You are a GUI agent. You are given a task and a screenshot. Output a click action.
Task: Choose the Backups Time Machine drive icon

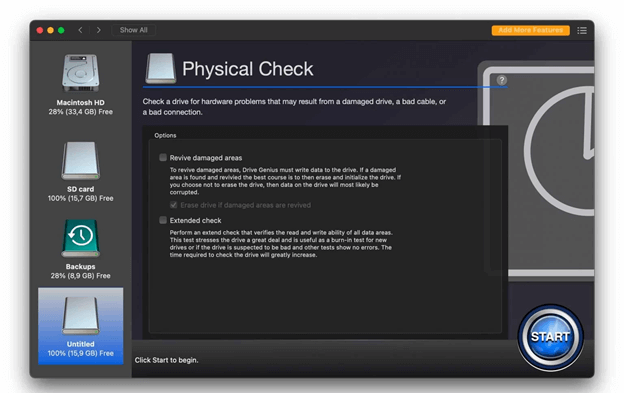[x=80, y=238]
